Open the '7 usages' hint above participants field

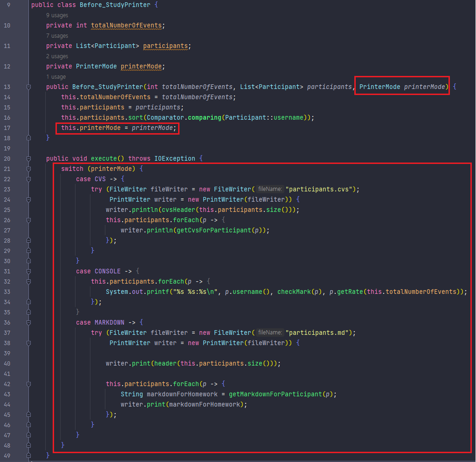[x=57, y=36]
